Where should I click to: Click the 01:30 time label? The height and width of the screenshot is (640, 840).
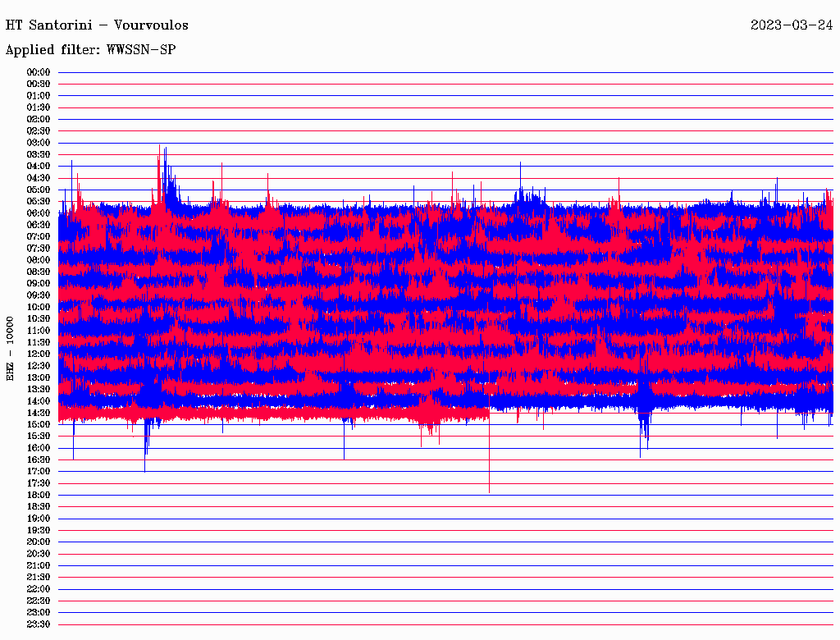(x=39, y=107)
